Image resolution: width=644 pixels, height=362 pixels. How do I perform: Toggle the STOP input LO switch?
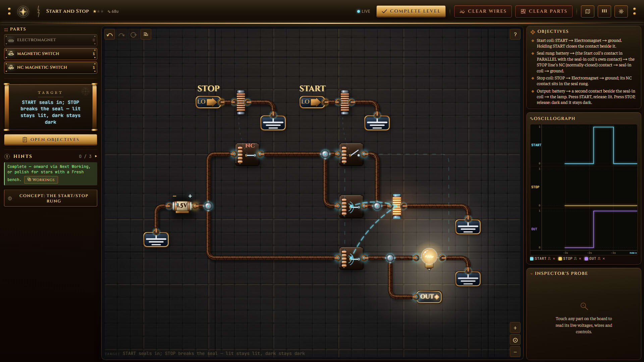pyautogui.click(x=208, y=102)
